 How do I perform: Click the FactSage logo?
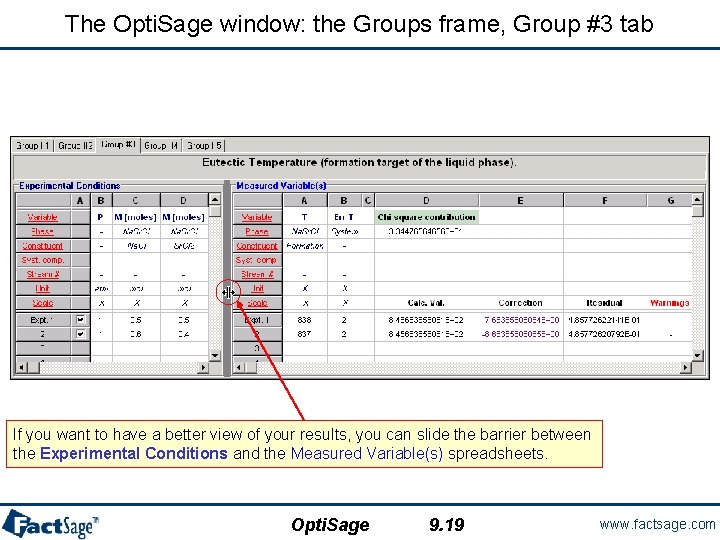(51, 524)
